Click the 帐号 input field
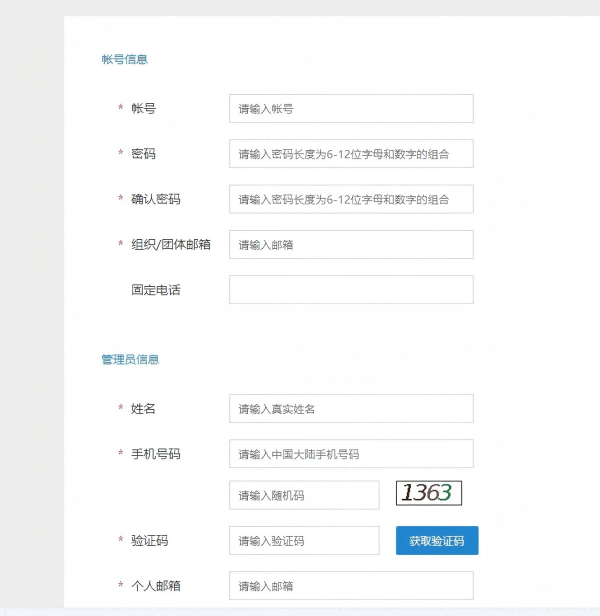This screenshot has height=616, width=600. (351, 108)
